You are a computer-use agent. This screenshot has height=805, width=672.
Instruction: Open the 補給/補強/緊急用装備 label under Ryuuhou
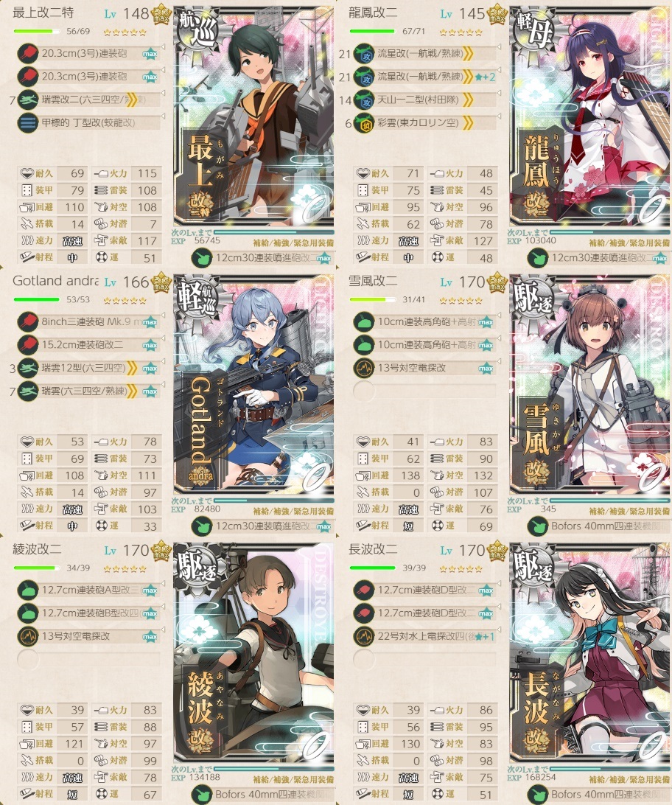(x=629, y=243)
